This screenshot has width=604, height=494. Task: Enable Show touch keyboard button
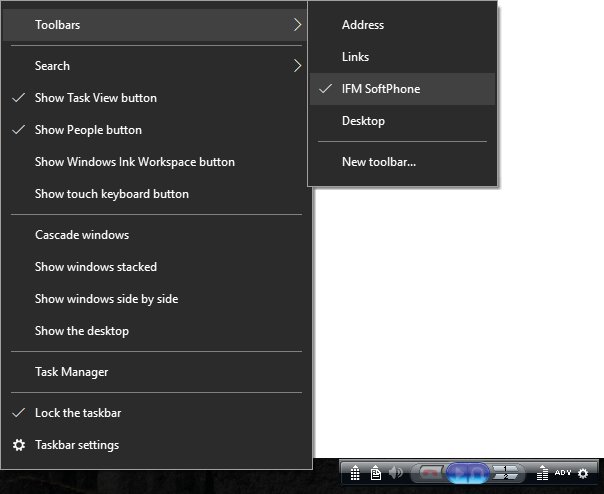click(x=156, y=194)
